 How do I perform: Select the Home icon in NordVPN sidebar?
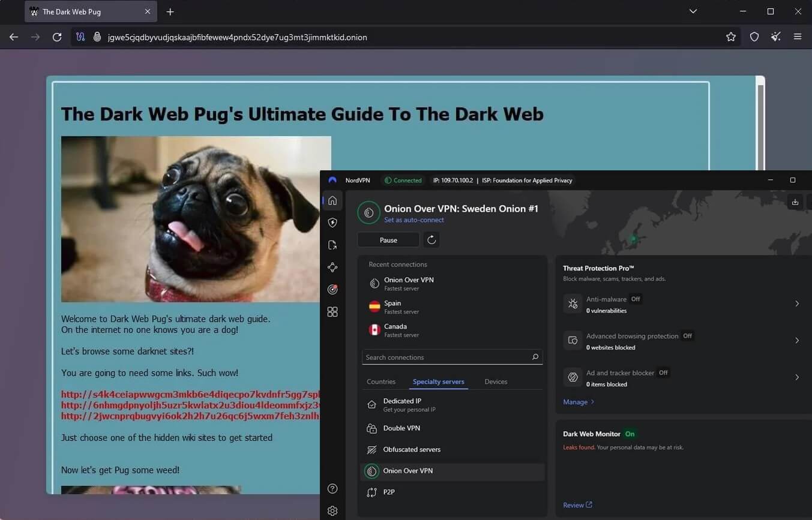(332, 200)
